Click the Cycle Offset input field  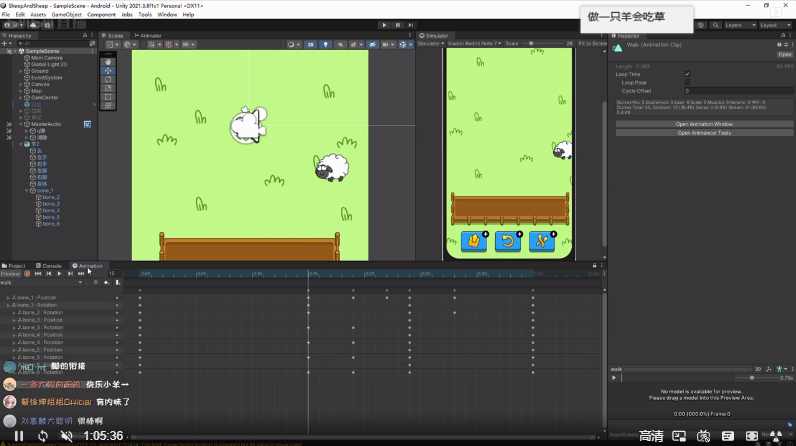(x=738, y=91)
